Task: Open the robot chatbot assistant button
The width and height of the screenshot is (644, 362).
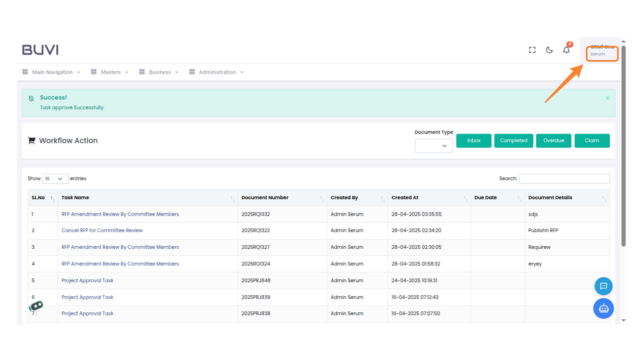Action: (603, 308)
